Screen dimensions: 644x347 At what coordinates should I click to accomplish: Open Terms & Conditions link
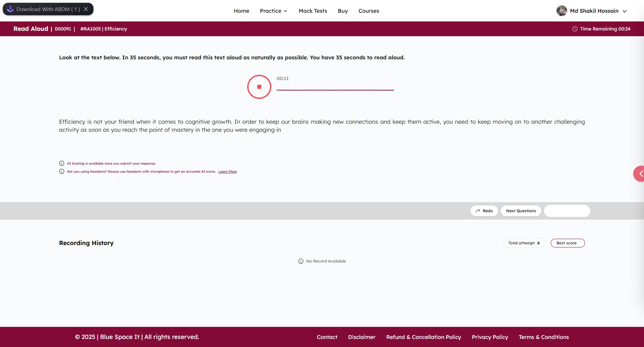(544, 337)
